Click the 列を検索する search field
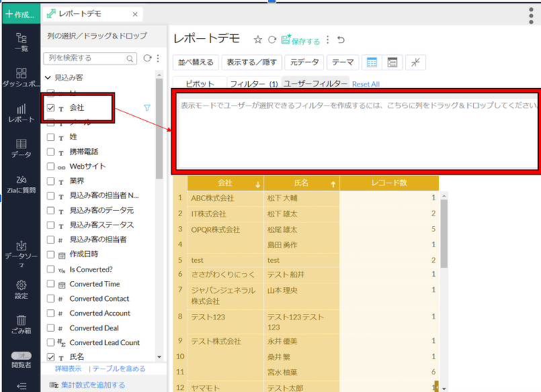This screenshot has height=392, width=541. 91,58
